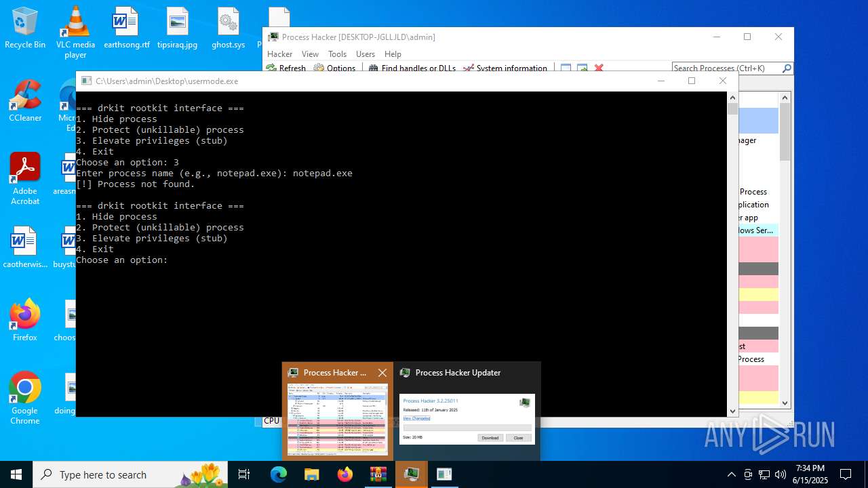Image resolution: width=868 pixels, height=488 pixels.
Task: Click the find window and thread toolbar icon
Action: [582, 68]
